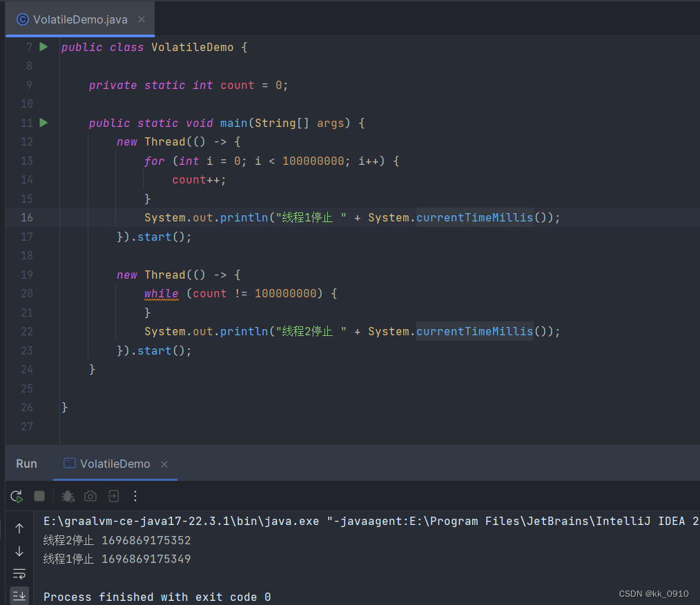Image resolution: width=700 pixels, height=605 pixels.
Task: Close the VolatileDemo.java editor tab
Action: [142, 19]
